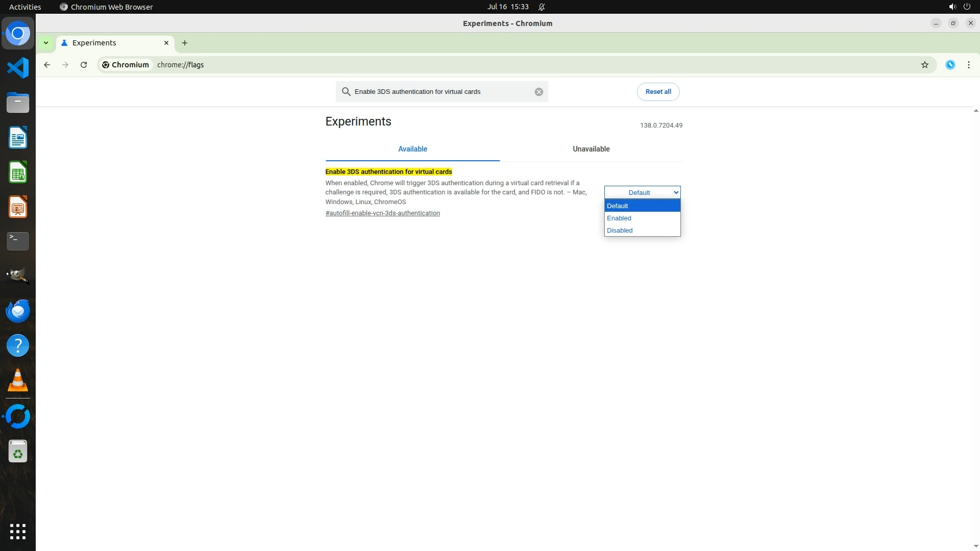Select the Enabled option in dropdown
This screenshot has width=980, height=551.
pos(619,218)
